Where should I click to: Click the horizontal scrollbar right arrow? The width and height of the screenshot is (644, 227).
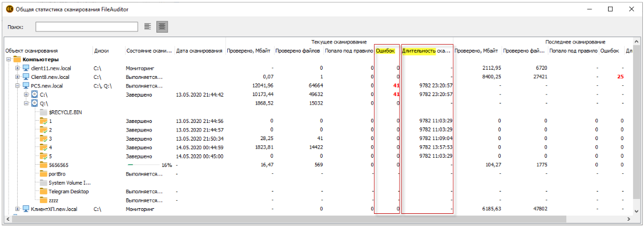coord(629,219)
